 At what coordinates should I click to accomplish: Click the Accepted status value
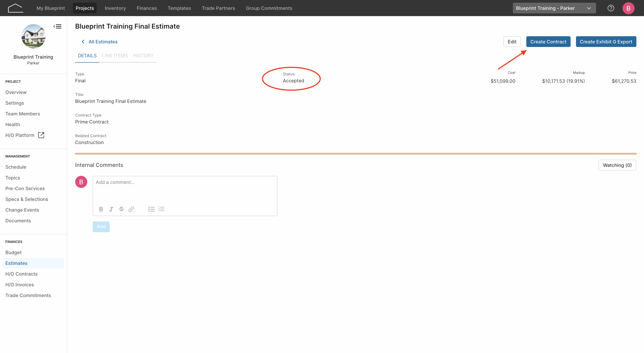click(x=294, y=81)
